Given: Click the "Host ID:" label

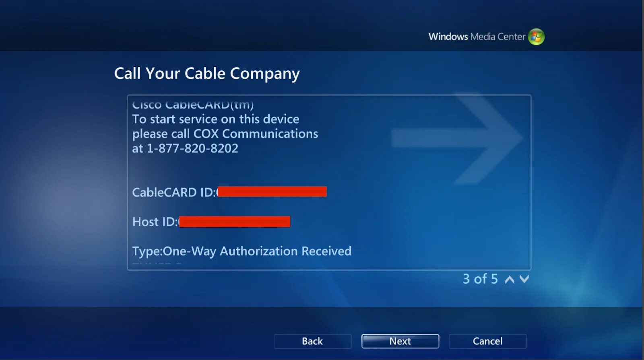Looking at the screenshot, I should tap(155, 222).
